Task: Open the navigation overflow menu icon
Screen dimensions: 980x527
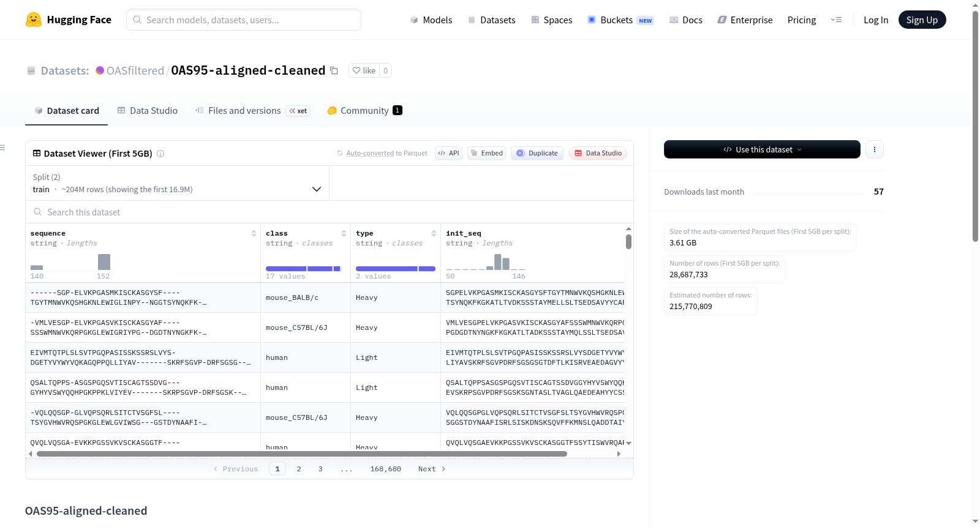Action: pyautogui.click(x=836, y=20)
